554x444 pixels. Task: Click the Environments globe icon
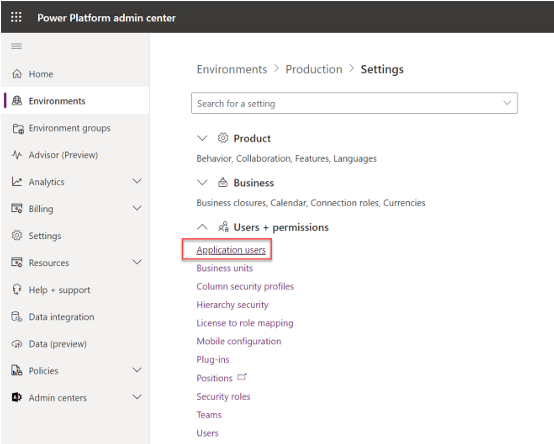(x=17, y=101)
